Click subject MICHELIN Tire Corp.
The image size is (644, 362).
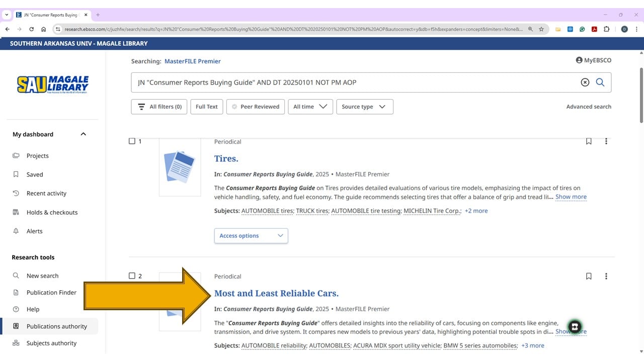pyautogui.click(x=432, y=211)
